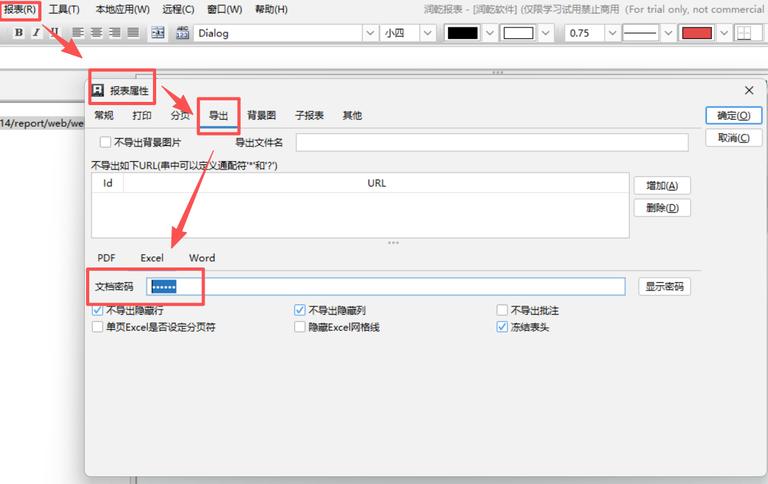Toggle underline formatting in toolbar
768x484 pixels.
(54, 32)
